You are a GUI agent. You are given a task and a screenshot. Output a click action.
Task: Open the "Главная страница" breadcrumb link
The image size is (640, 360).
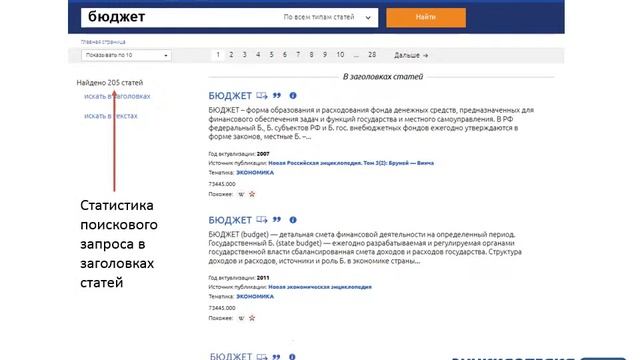click(103, 42)
